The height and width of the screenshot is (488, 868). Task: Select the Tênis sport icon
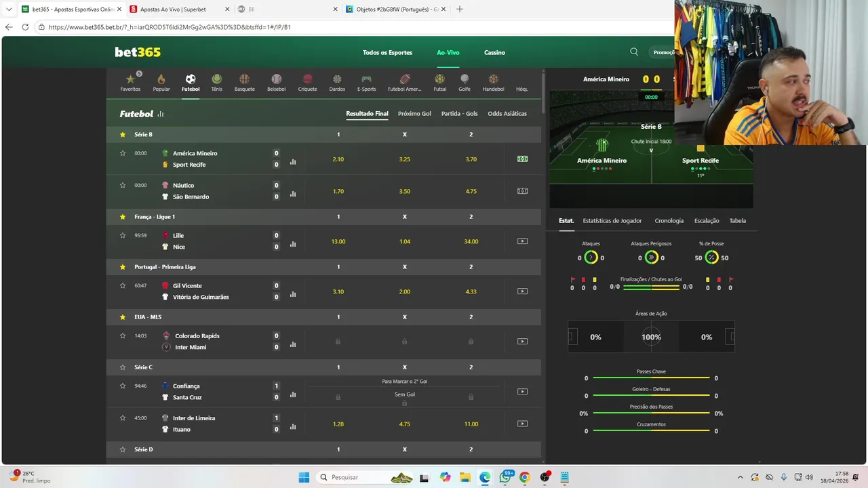216,83
